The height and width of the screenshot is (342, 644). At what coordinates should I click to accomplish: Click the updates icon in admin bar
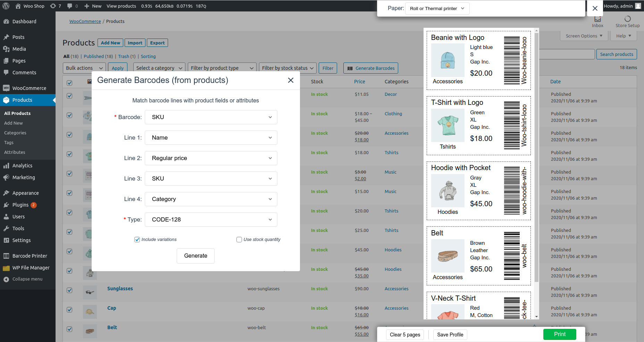(x=53, y=6)
